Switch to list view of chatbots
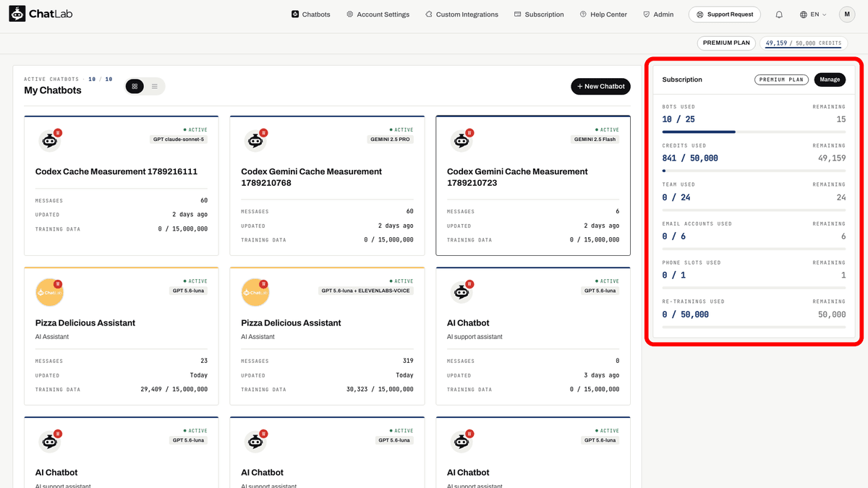Screen dimensions: 868x488 coord(155,86)
